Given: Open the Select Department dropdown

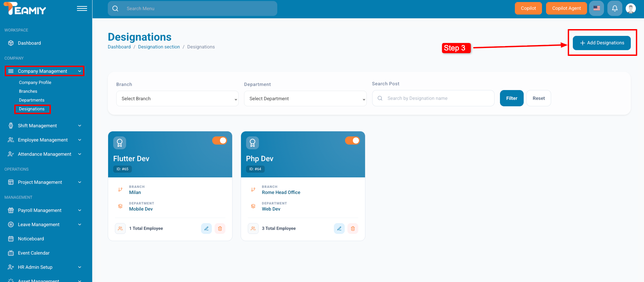Looking at the screenshot, I should pos(305,99).
